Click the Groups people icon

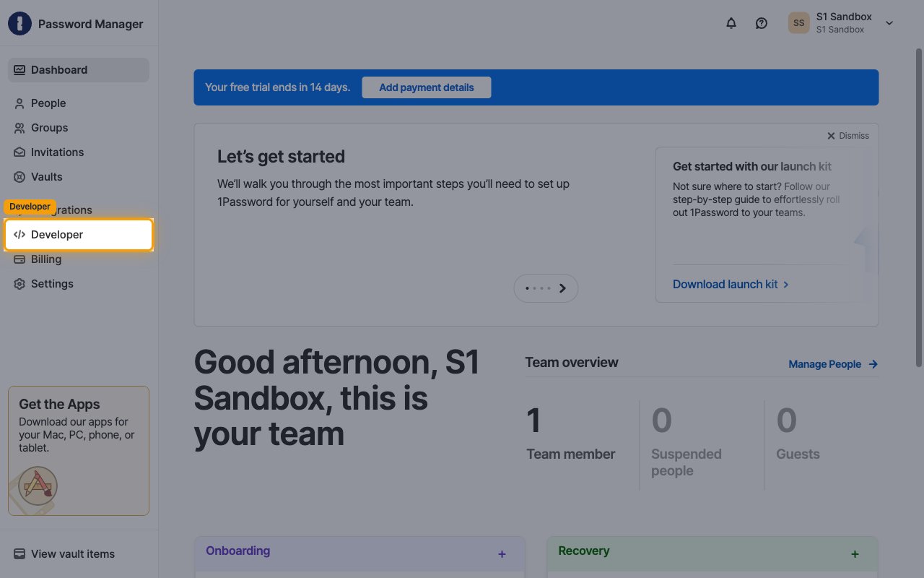(x=19, y=128)
